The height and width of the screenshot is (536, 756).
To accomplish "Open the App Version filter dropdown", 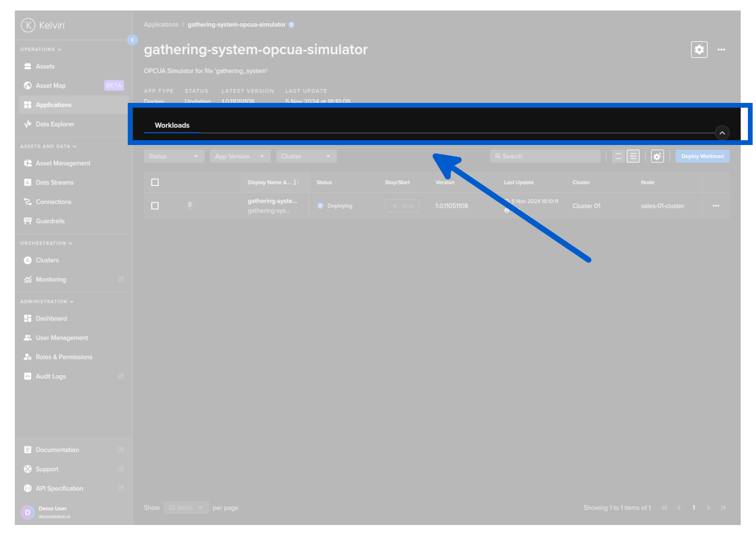I will tap(240, 156).
